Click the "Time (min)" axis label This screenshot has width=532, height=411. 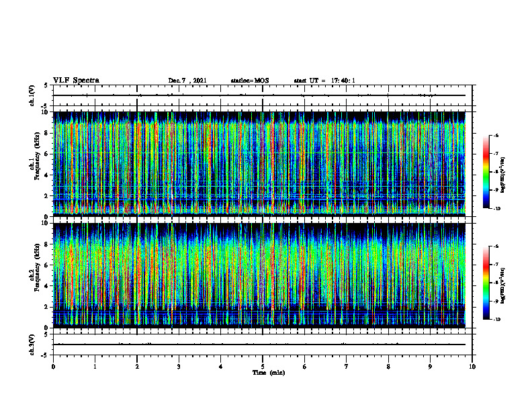(x=269, y=373)
